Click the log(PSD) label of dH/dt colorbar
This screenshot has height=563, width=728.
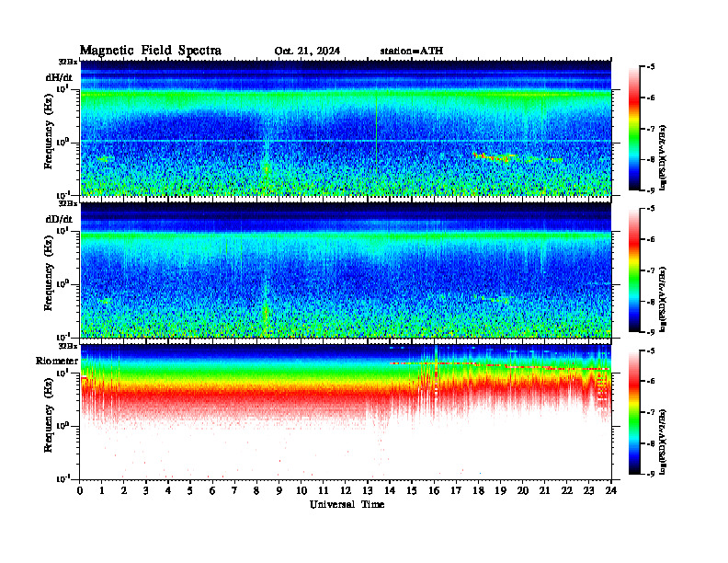pyautogui.click(x=663, y=157)
